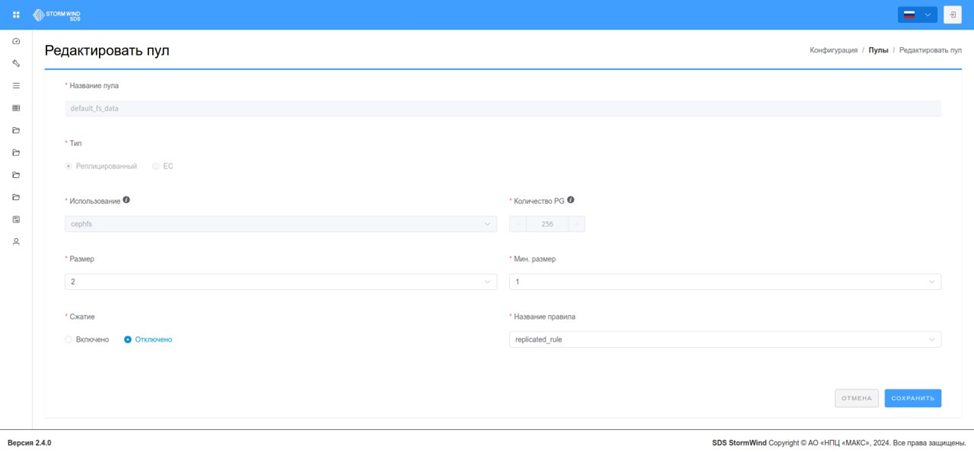The image size is (974, 452).
Task: Click the Редактировать пул page heading
Action: (x=107, y=51)
